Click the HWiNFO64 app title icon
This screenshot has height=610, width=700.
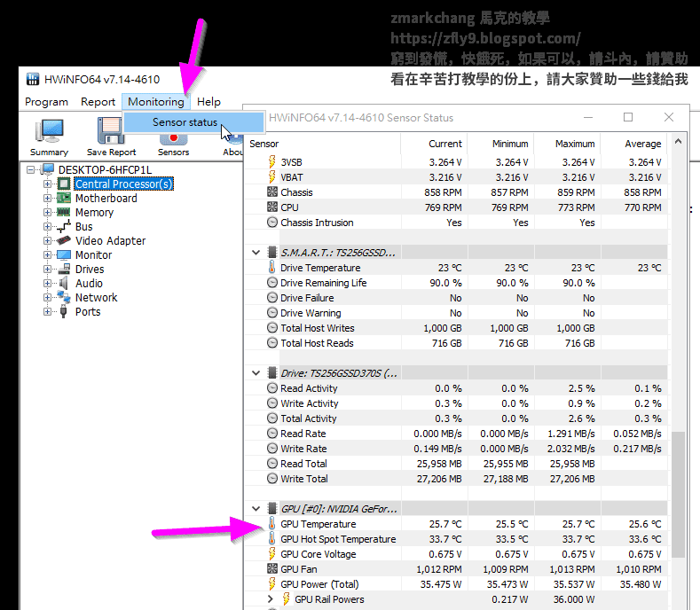pyautogui.click(x=33, y=79)
